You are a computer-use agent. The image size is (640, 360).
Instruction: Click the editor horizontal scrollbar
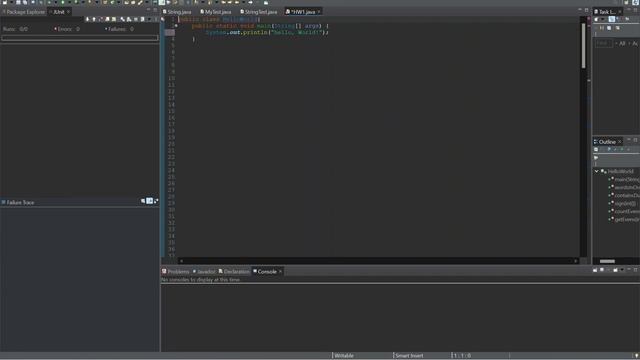pyautogui.click(x=378, y=261)
